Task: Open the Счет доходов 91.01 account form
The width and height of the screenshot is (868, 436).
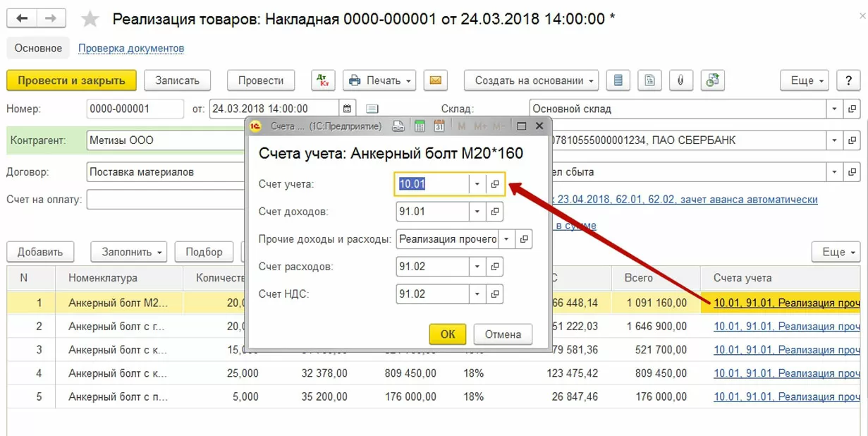Action: (495, 212)
